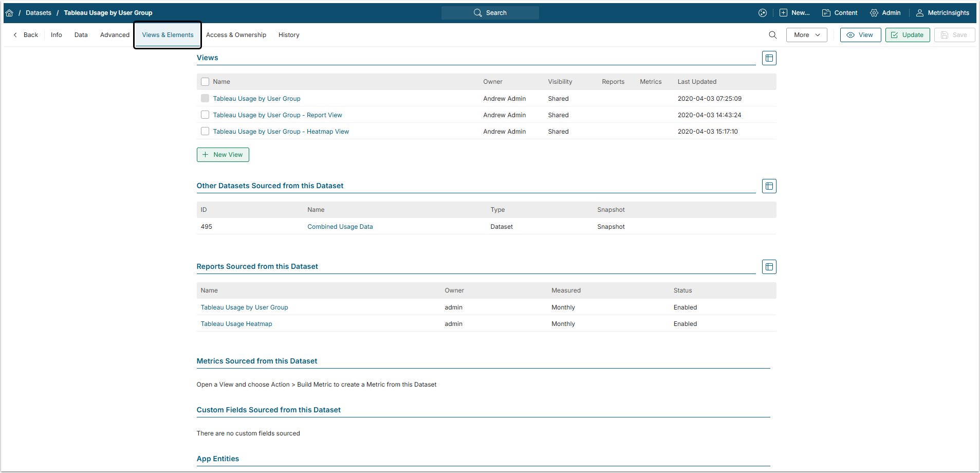This screenshot has width=980, height=473.
Task: Check the Heatmap View row checkbox
Action: (205, 132)
